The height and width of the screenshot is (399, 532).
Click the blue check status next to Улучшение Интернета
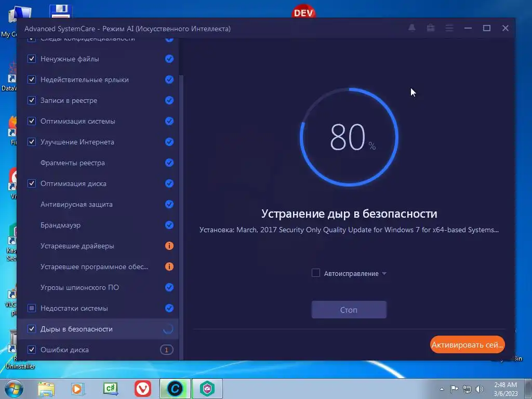tap(169, 142)
